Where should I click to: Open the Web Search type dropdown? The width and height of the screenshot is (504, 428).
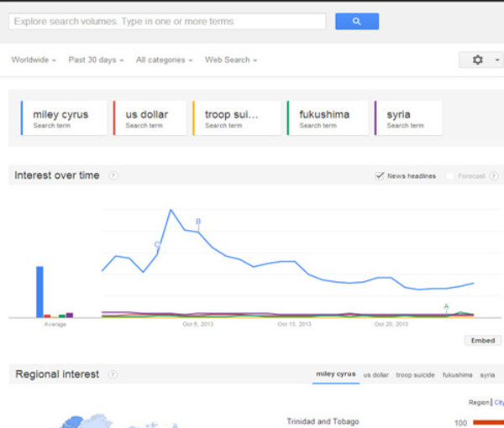pos(231,60)
